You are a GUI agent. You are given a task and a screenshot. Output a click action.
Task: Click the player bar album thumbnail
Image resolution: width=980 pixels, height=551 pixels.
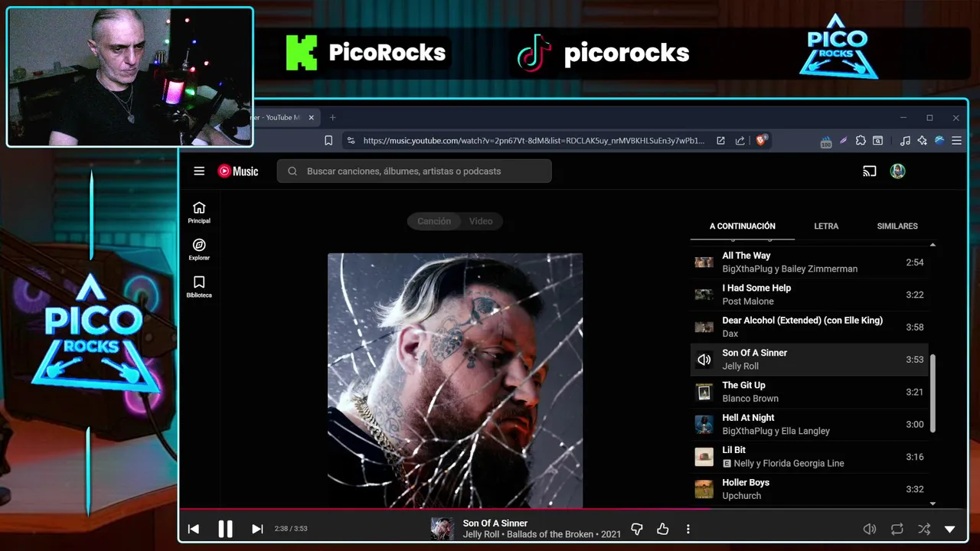point(443,529)
